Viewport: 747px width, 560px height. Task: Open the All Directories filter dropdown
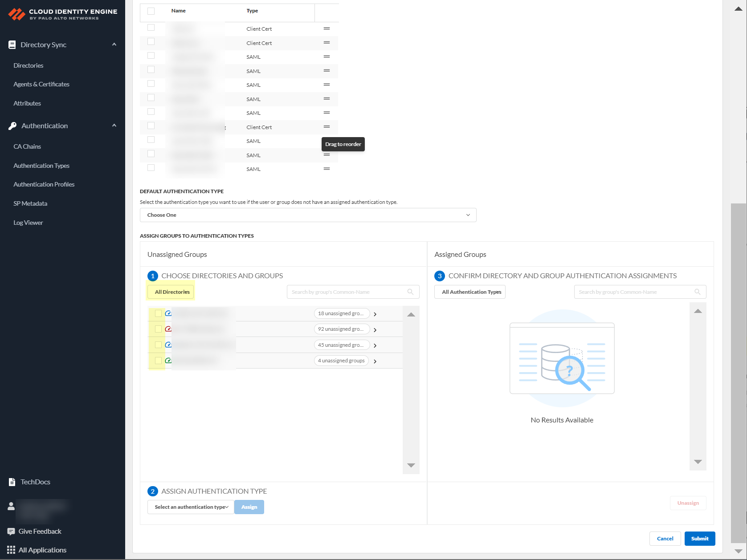[x=171, y=292]
